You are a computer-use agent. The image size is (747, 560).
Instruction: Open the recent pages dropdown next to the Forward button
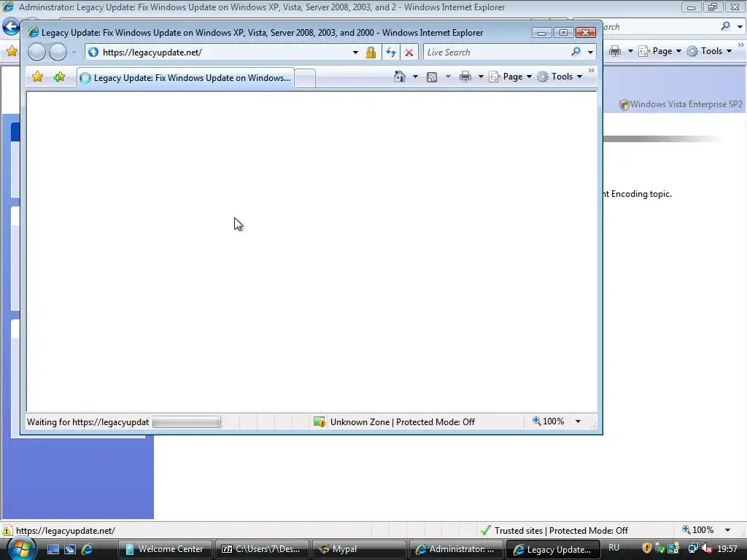[x=74, y=52]
